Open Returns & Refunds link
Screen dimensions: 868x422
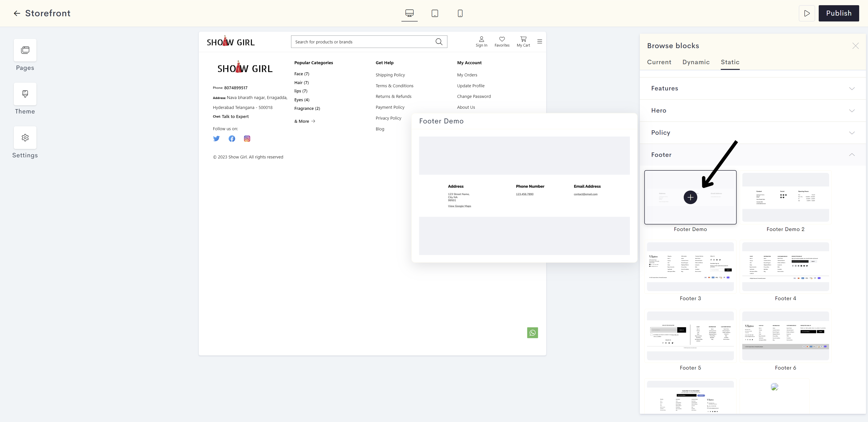coord(393,96)
